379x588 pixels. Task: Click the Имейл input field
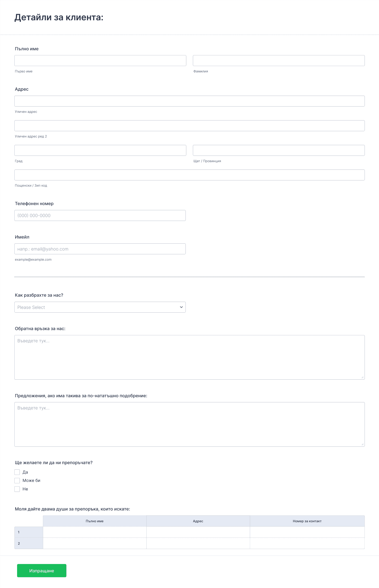[100, 249]
